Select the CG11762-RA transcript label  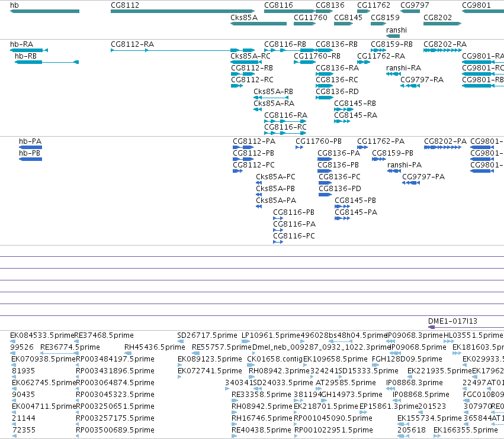pos(381,56)
